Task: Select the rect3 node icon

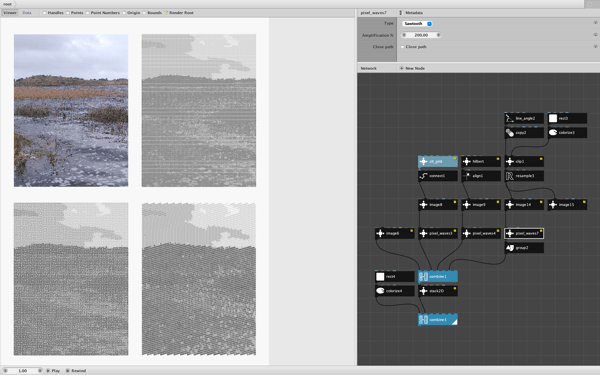Action: [553, 119]
